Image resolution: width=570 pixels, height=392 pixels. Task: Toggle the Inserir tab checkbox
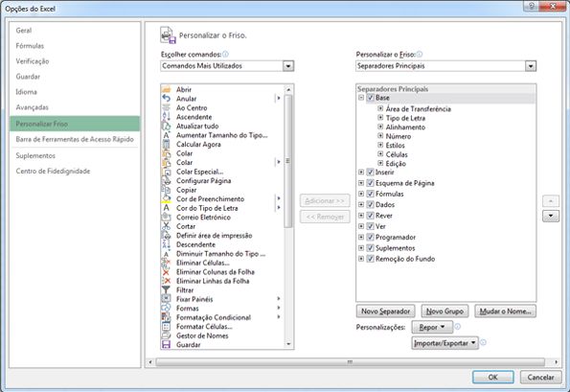(370, 172)
